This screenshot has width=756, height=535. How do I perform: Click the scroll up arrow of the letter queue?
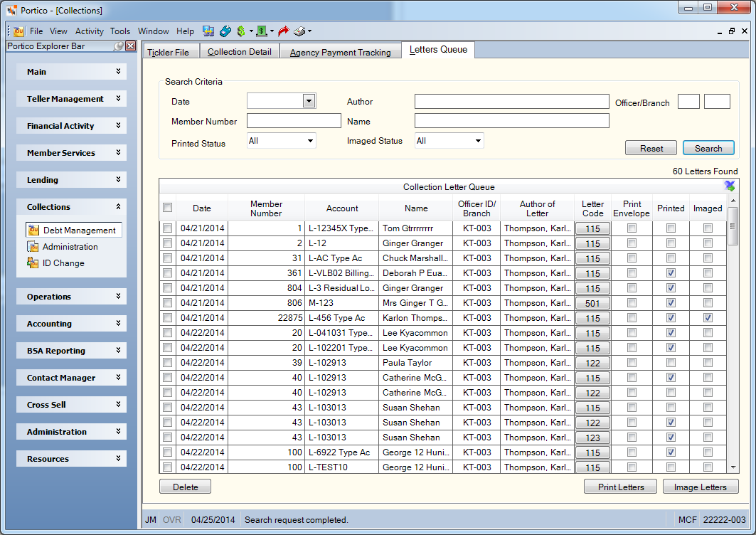coord(733,201)
